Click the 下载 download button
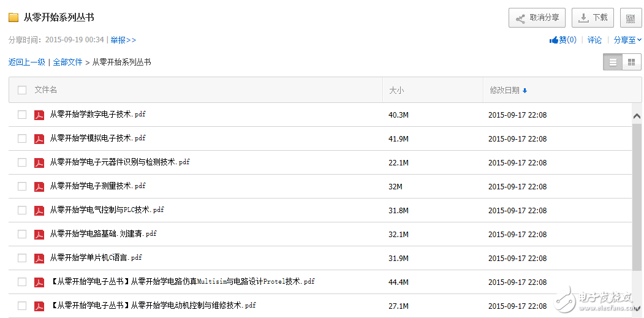The width and height of the screenshot is (644, 318). (x=592, y=18)
